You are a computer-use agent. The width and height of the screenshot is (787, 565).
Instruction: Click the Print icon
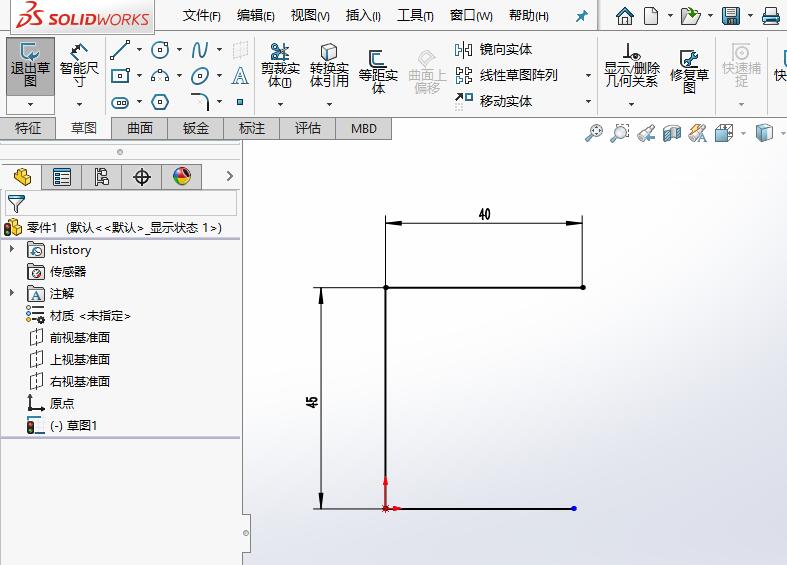click(x=771, y=16)
